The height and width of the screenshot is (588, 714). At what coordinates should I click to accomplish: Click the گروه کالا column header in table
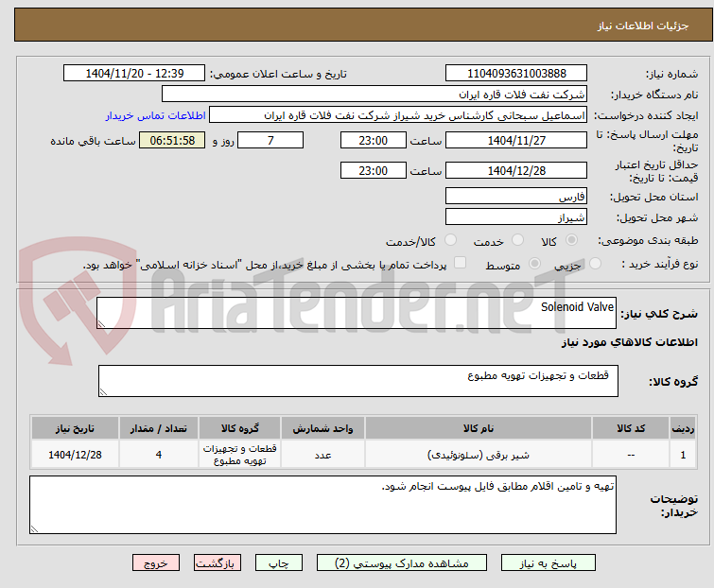click(240, 428)
